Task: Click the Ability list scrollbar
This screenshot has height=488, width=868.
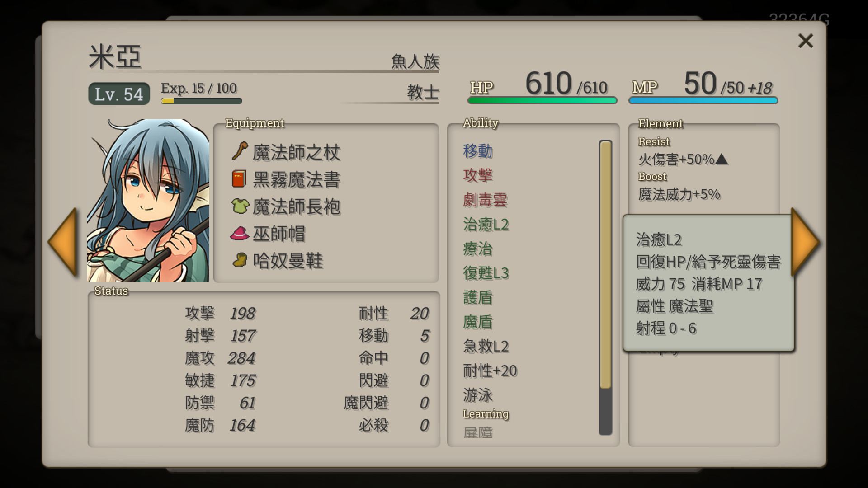Action: click(x=605, y=287)
